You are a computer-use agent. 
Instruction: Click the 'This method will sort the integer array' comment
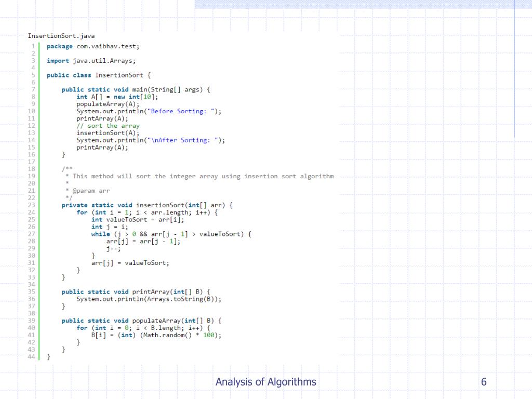click(199, 177)
